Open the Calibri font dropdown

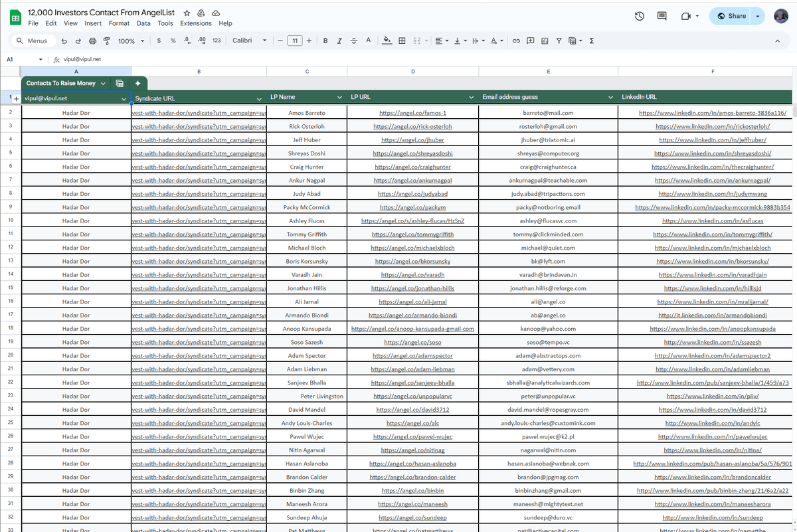click(249, 41)
